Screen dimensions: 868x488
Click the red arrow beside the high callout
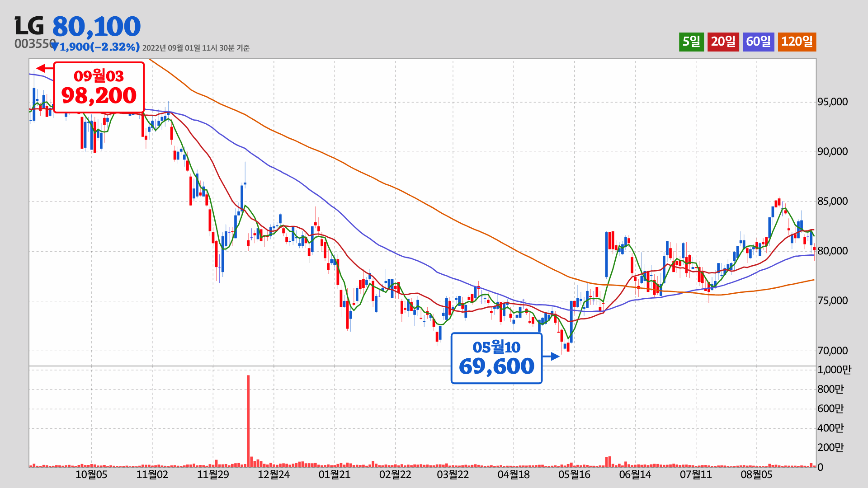44,68
